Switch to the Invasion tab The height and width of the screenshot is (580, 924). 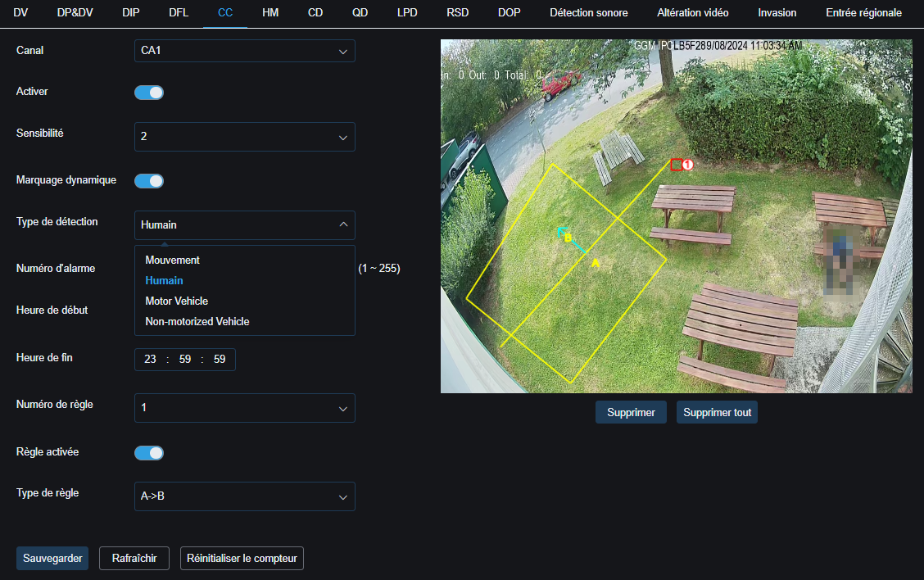tap(777, 13)
